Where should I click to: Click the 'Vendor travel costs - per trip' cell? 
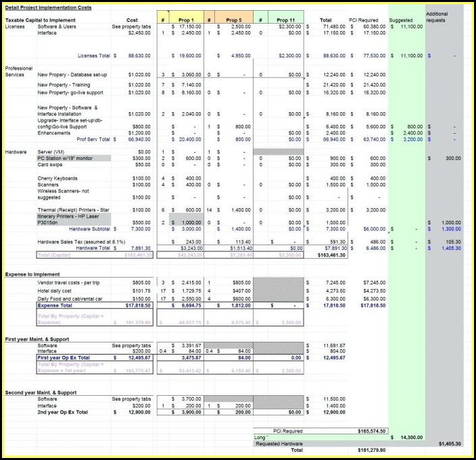click(70, 282)
